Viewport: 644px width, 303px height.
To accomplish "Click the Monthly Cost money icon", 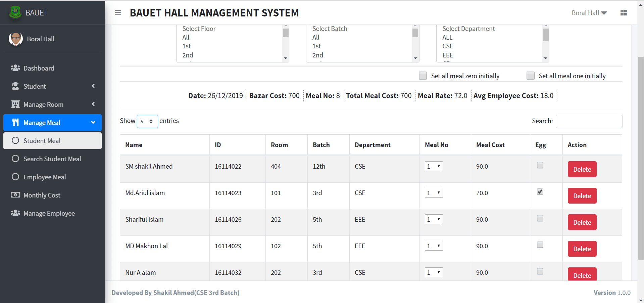I will tap(15, 195).
